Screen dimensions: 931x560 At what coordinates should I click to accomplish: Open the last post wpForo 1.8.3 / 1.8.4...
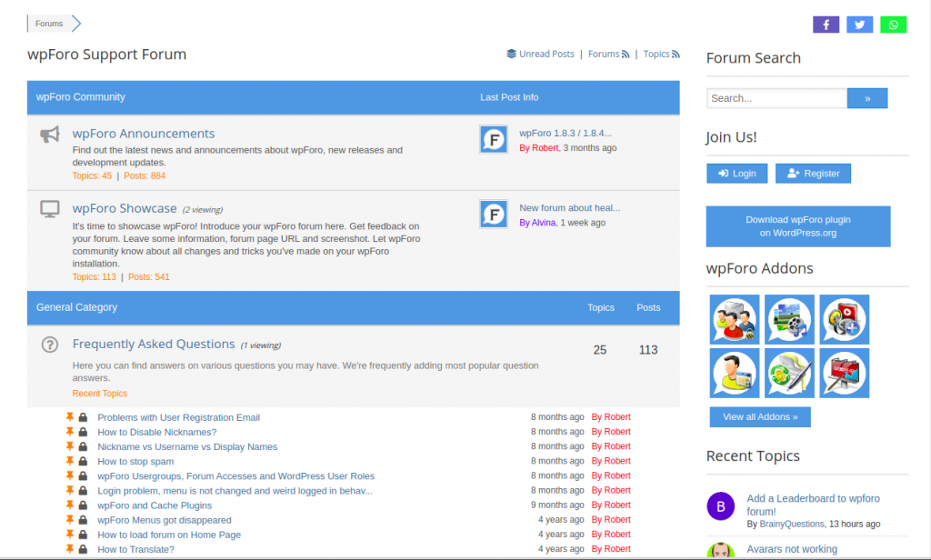click(566, 133)
